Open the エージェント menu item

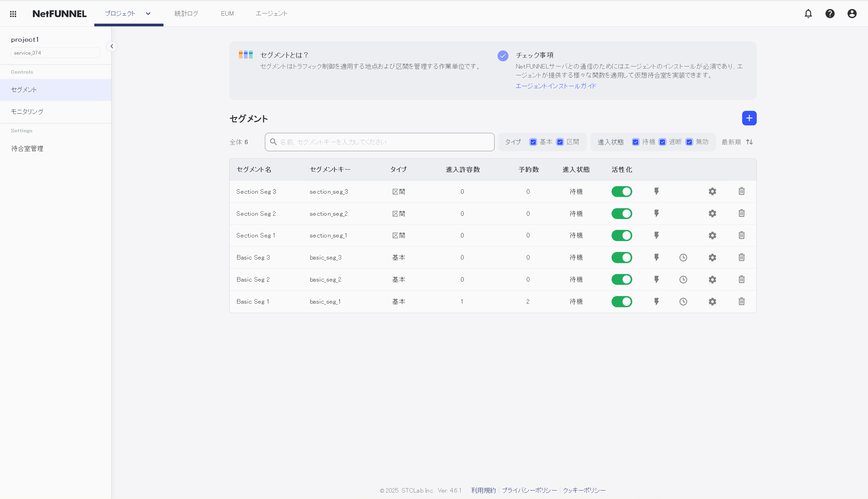271,13
